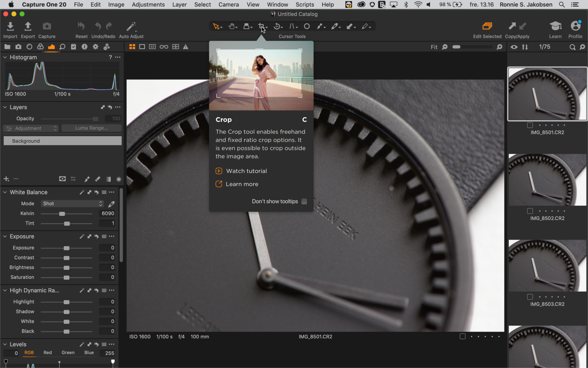Tick the checkbox above IMG_8503.CR2 label
The height and width of the screenshot is (368, 588).
530,297
